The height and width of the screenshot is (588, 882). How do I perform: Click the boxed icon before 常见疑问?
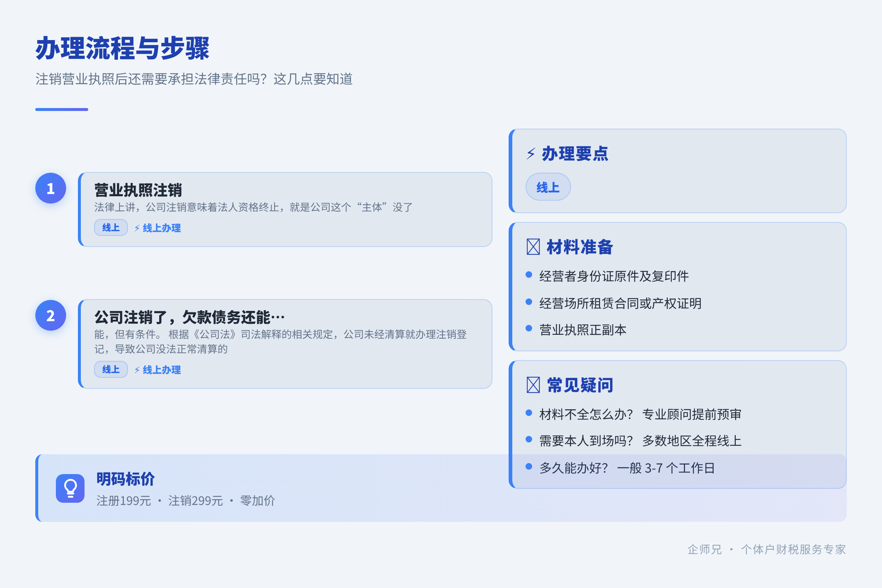point(533,385)
